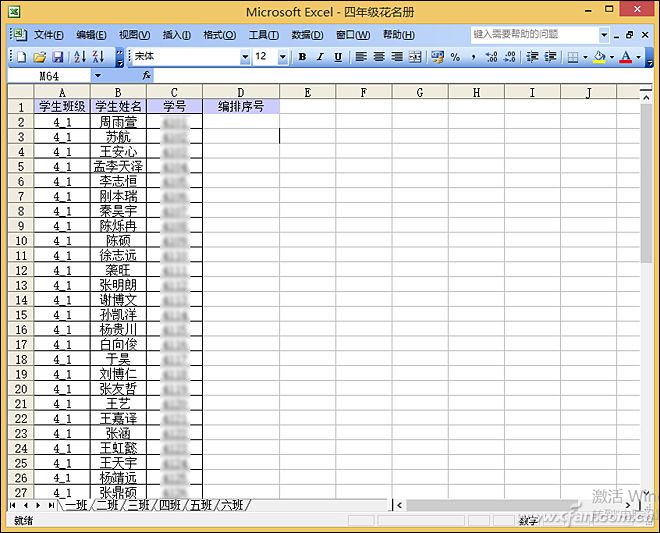Image resolution: width=660 pixels, height=533 pixels.
Task: Increase decimal places
Action: click(492, 57)
